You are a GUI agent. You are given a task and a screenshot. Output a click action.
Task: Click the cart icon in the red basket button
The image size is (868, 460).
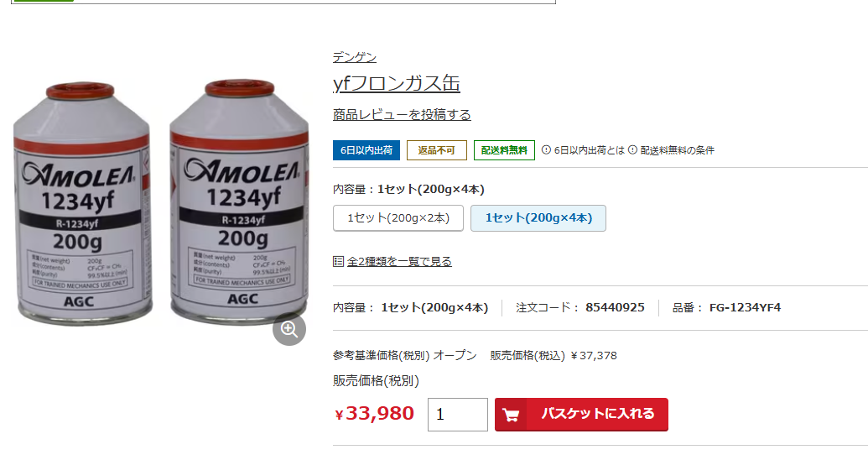511,415
